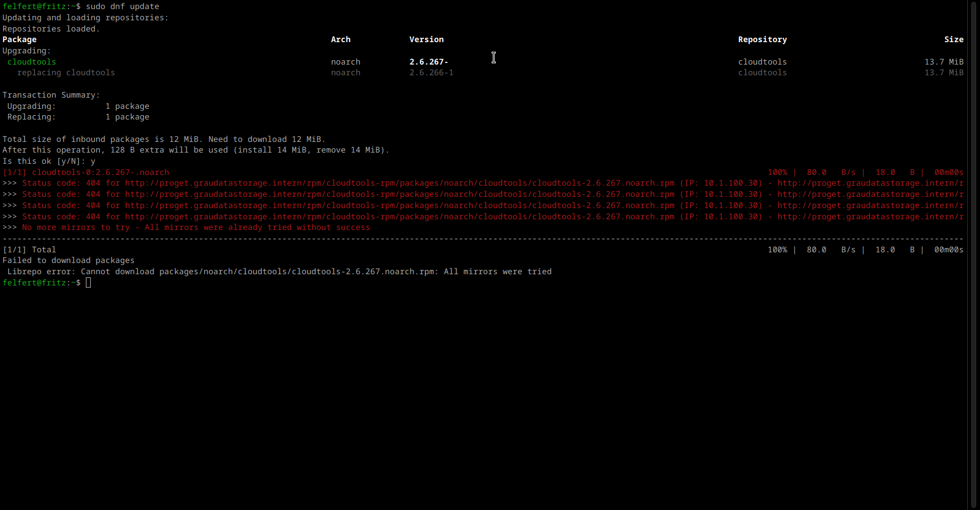The image size is (980, 510).
Task: Click the green cloudtools package name
Action: (x=31, y=62)
